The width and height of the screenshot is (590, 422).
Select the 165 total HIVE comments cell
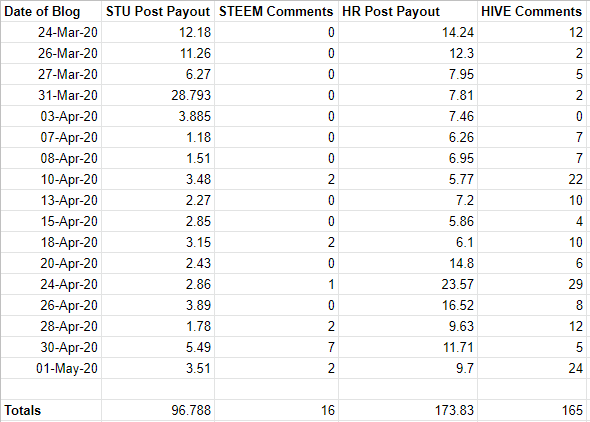point(534,410)
